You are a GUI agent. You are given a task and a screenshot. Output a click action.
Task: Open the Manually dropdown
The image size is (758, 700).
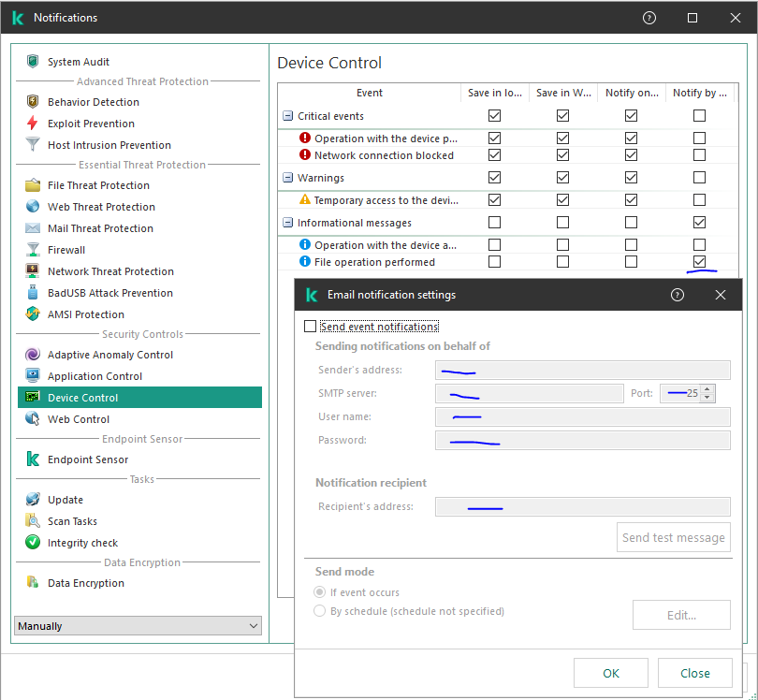click(138, 626)
